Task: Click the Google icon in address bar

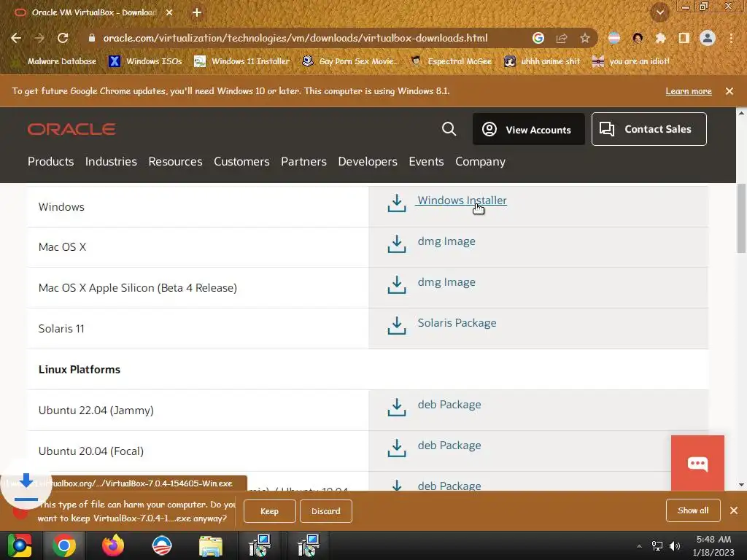Action: click(538, 38)
